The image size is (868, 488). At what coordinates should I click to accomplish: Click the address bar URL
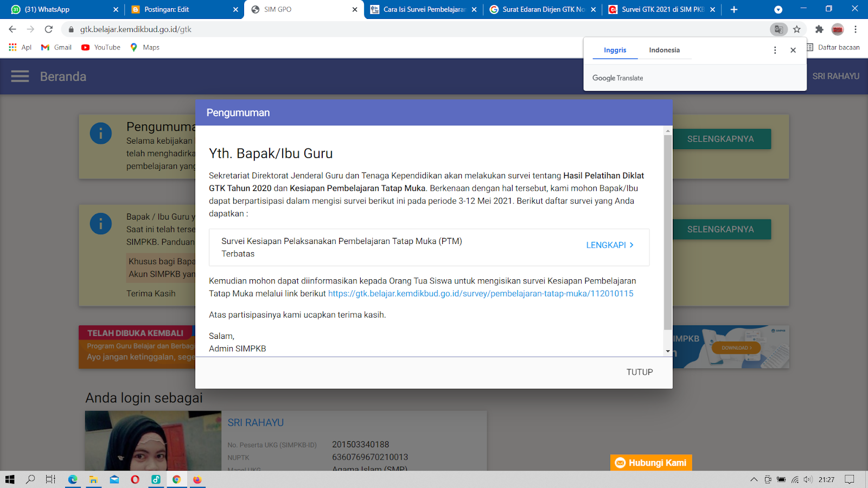pyautogui.click(x=136, y=29)
